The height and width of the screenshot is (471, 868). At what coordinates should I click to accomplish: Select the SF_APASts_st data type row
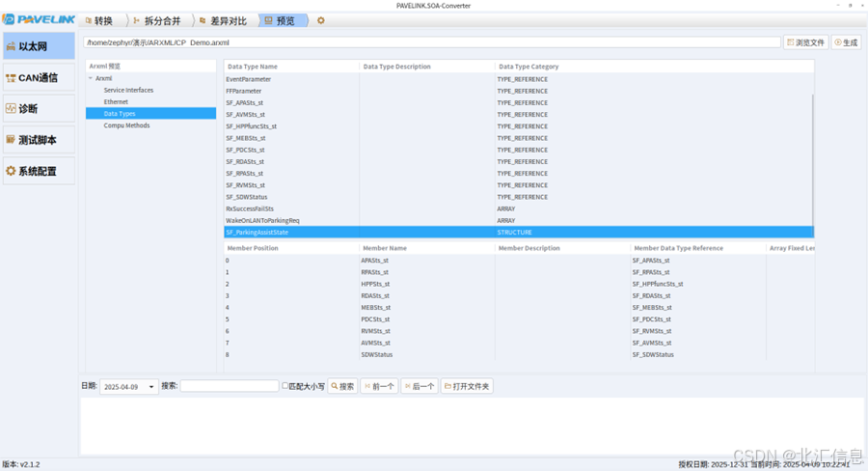coord(518,102)
